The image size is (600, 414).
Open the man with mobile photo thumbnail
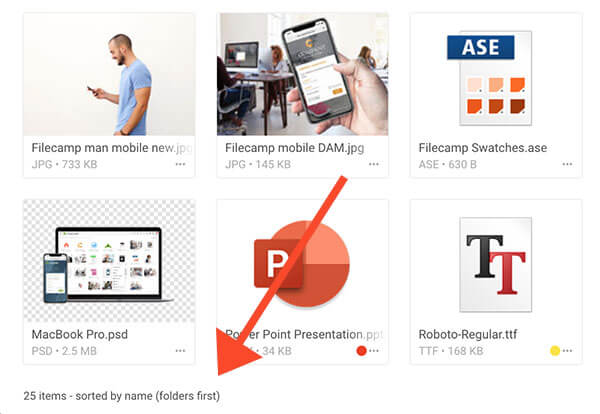click(109, 74)
